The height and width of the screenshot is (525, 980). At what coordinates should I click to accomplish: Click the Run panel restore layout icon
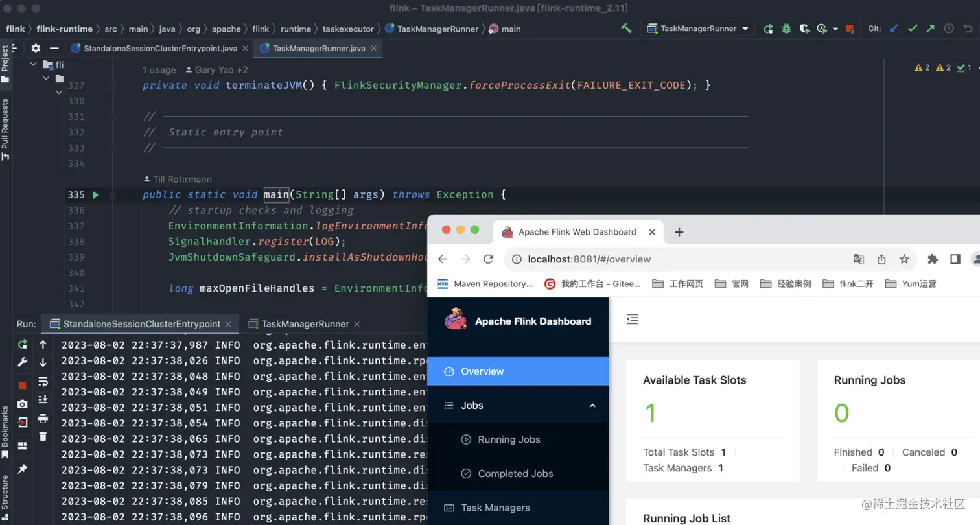tap(23, 445)
